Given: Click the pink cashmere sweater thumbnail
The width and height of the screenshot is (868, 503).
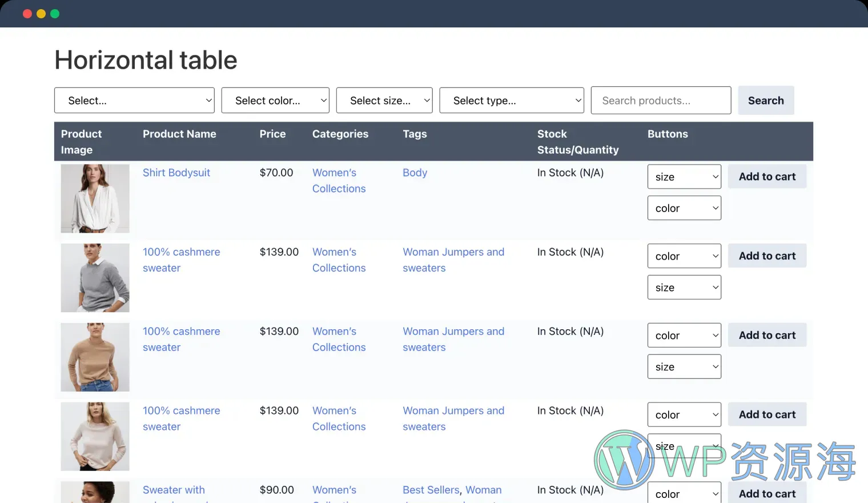Looking at the screenshot, I should (95, 437).
